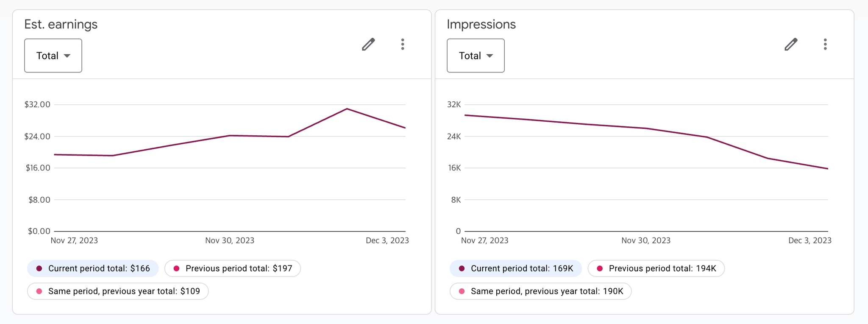
Task: Toggle impressions Same period, previous year: 190K
Action: coord(540,291)
